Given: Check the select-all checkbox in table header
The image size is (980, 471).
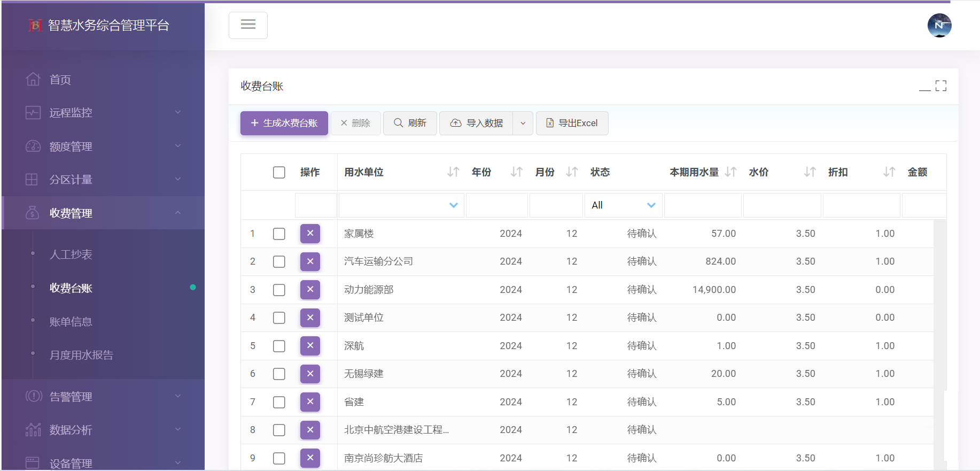Looking at the screenshot, I should coord(279,172).
